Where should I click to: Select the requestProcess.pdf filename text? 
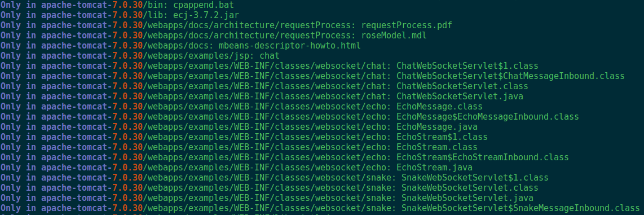407,25
